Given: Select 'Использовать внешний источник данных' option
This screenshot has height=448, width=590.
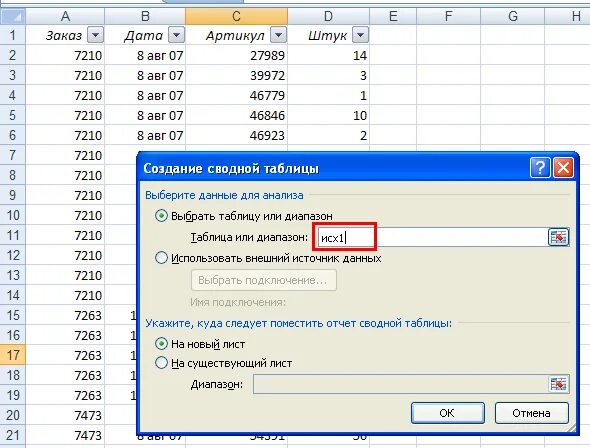Looking at the screenshot, I should (161, 258).
